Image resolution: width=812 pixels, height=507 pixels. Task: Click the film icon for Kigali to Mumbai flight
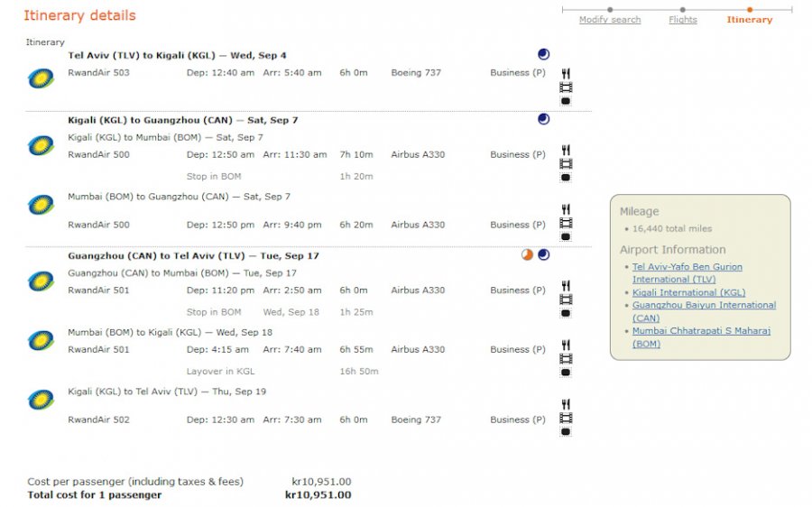point(566,164)
